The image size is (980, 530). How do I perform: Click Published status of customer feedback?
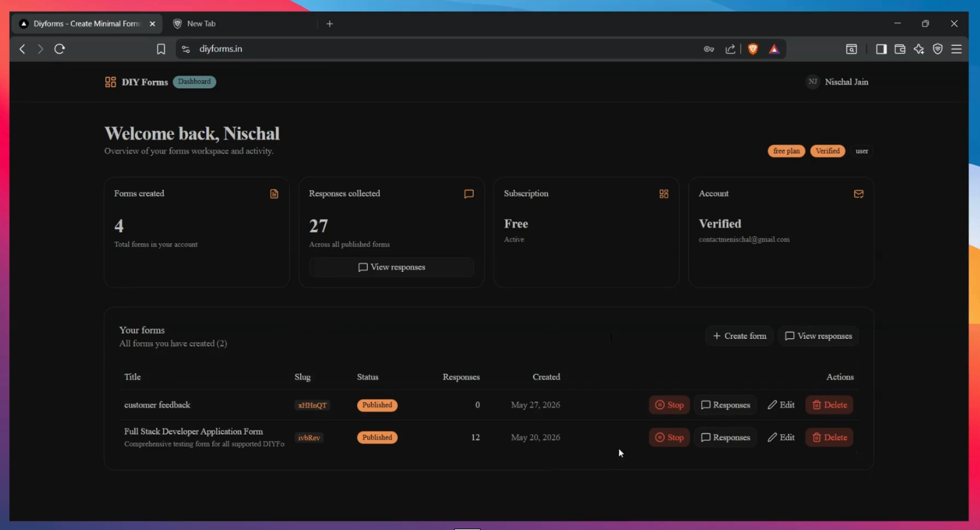(x=377, y=405)
